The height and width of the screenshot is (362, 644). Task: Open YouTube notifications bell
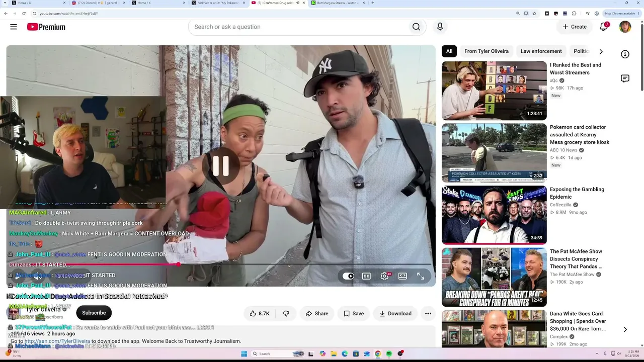[604, 27]
